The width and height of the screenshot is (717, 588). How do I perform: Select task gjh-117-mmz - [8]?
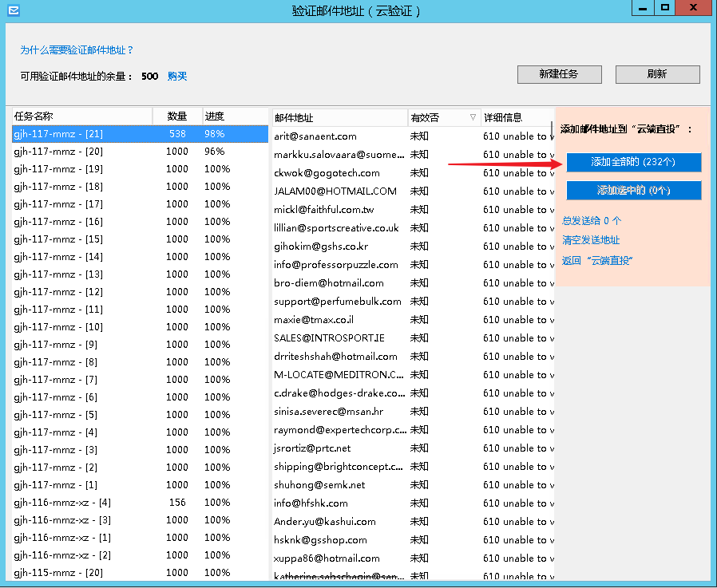140,362
